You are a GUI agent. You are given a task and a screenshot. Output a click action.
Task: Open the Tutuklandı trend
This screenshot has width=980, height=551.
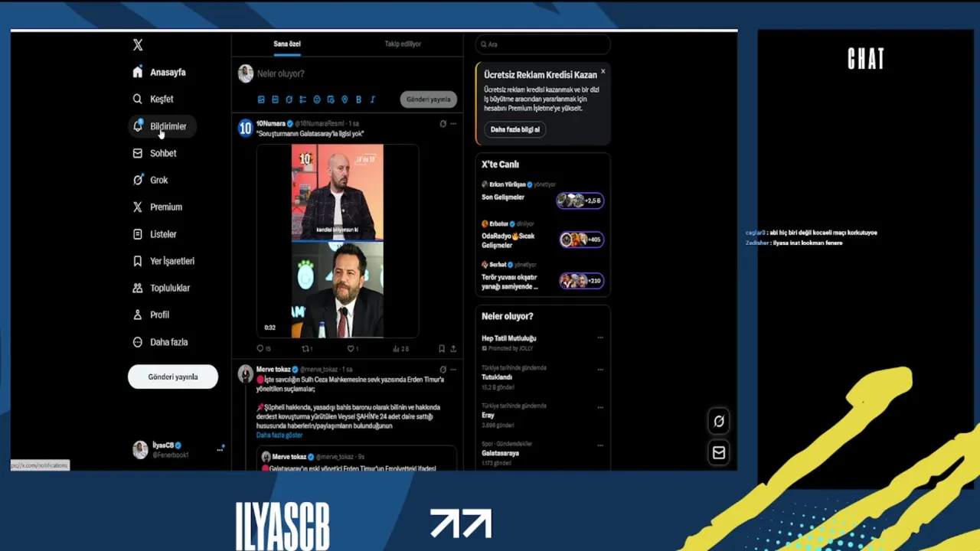pyautogui.click(x=497, y=377)
